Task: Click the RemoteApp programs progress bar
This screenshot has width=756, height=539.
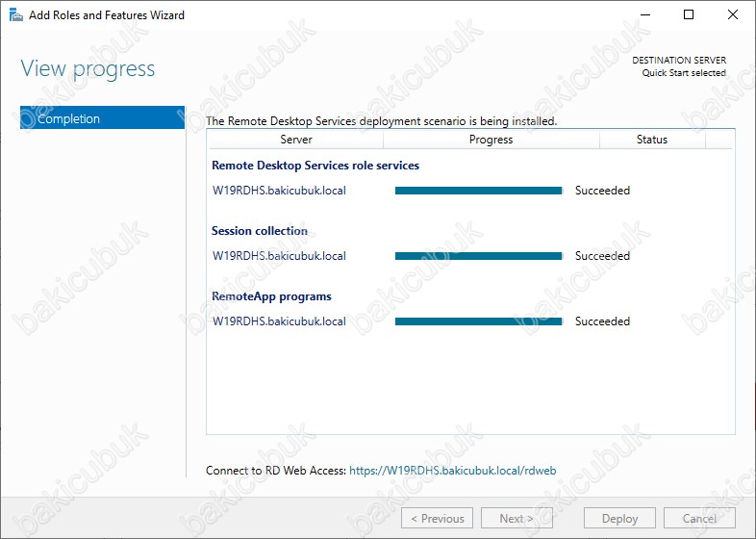Action: tap(478, 321)
